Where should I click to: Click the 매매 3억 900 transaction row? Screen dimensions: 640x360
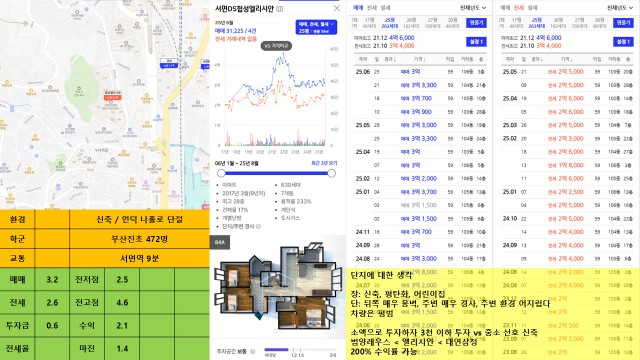(420, 112)
